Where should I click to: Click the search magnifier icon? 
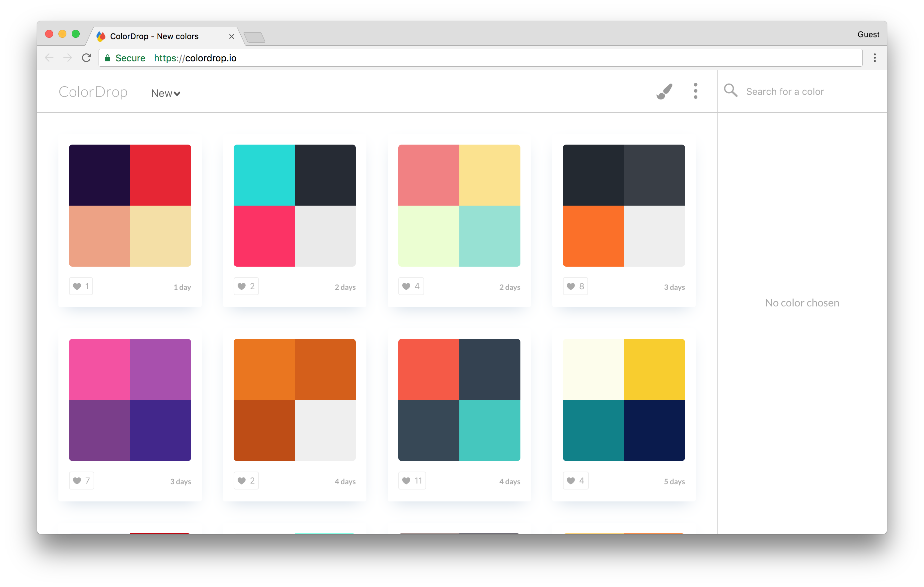730,91
